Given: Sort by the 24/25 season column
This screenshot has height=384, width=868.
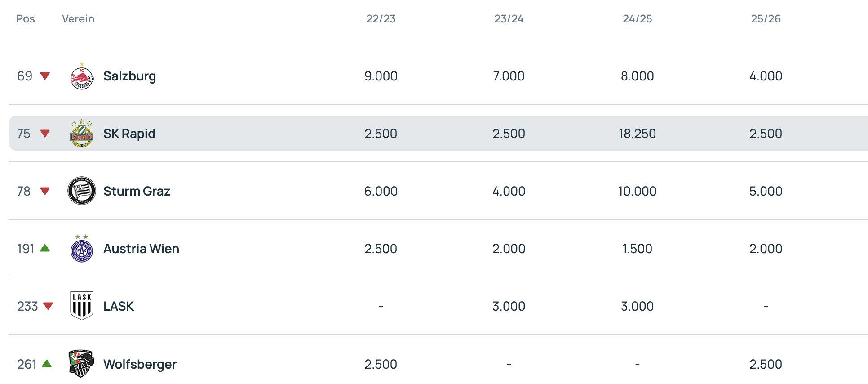Looking at the screenshot, I should point(637,19).
